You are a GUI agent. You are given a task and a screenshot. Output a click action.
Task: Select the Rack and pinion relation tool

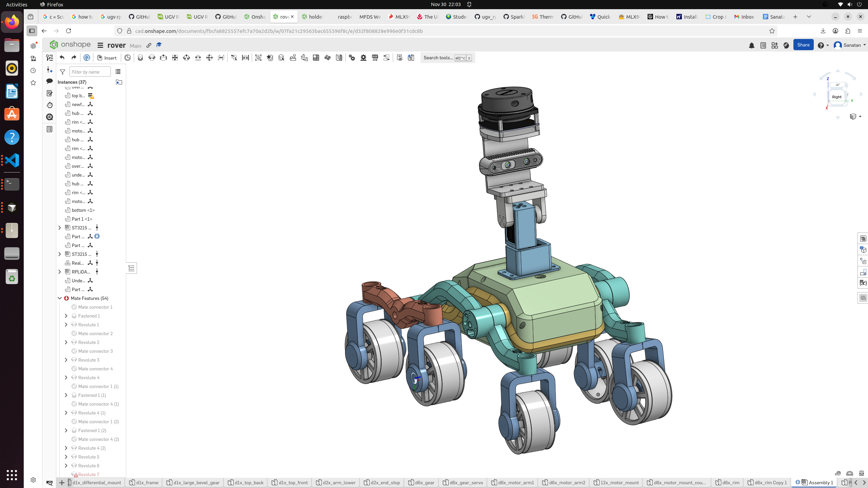[363, 58]
